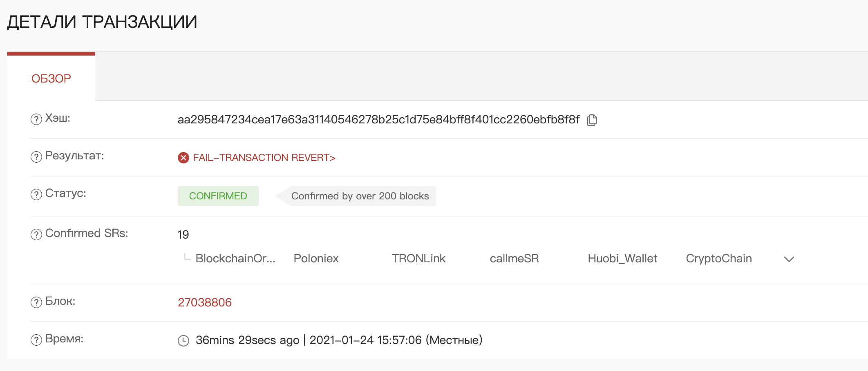Image resolution: width=868 pixels, height=371 pixels.
Task: Click the help icon beside Время
Action: [x=36, y=340]
